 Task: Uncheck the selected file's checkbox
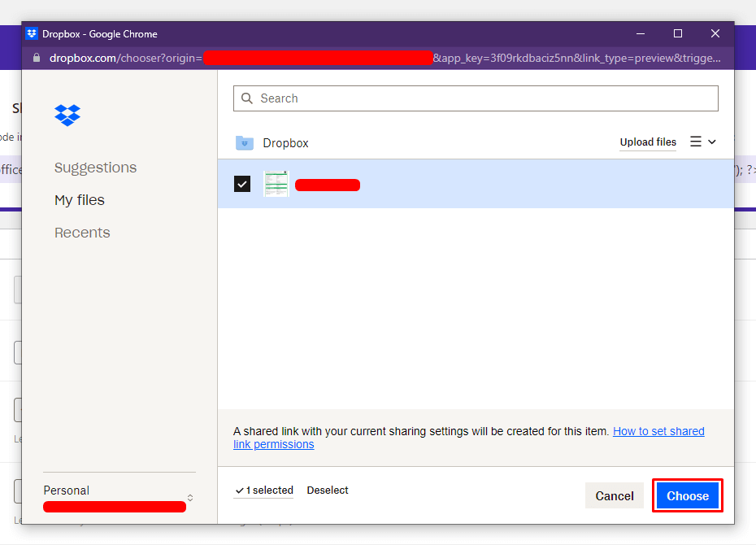(242, 184)
